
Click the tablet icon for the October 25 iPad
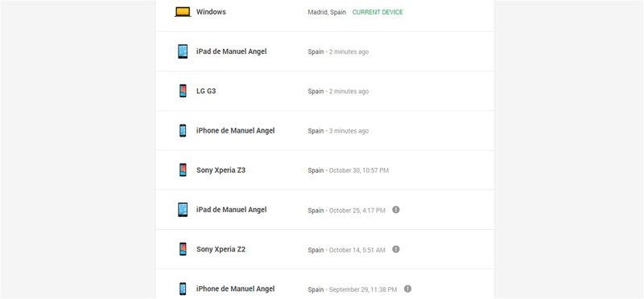pyautogui.click(x=183, y=210)
